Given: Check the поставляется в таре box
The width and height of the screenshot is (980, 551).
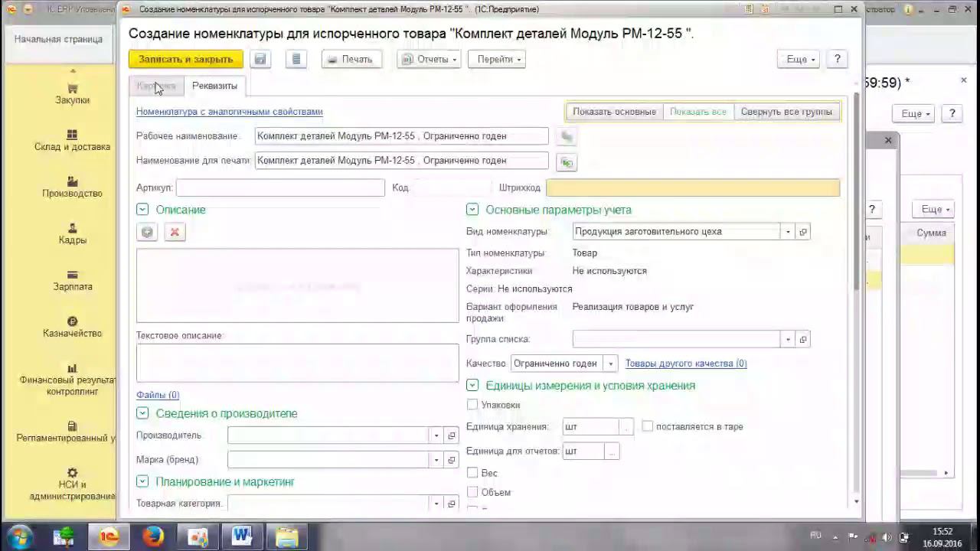Looking at the screenshot, I should (x=648, y=426).
